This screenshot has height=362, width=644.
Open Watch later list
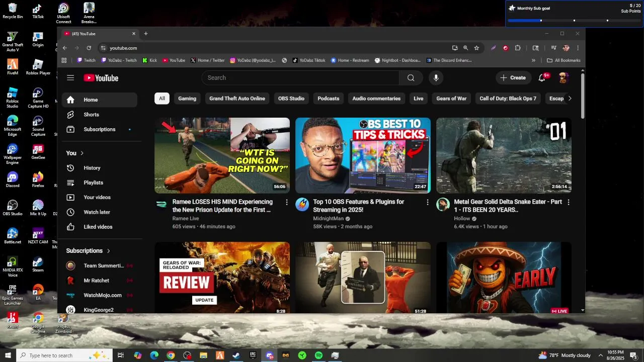point(100,212)
